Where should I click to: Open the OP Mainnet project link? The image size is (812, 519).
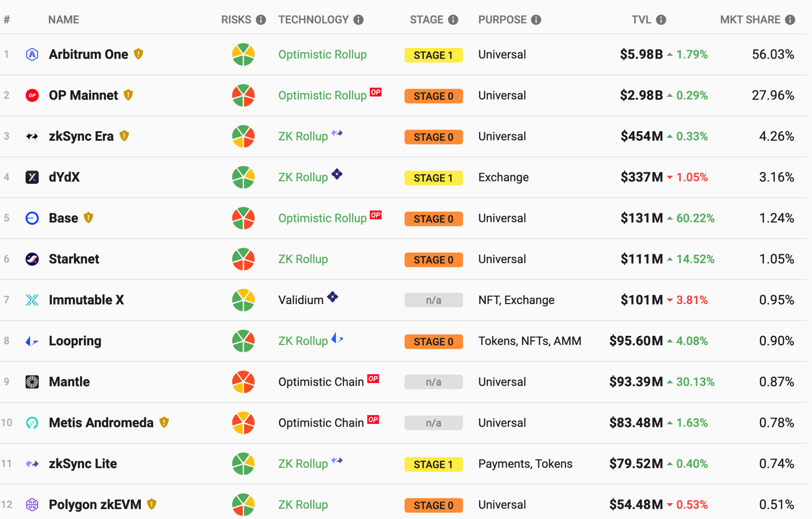[x=83, y=95]
